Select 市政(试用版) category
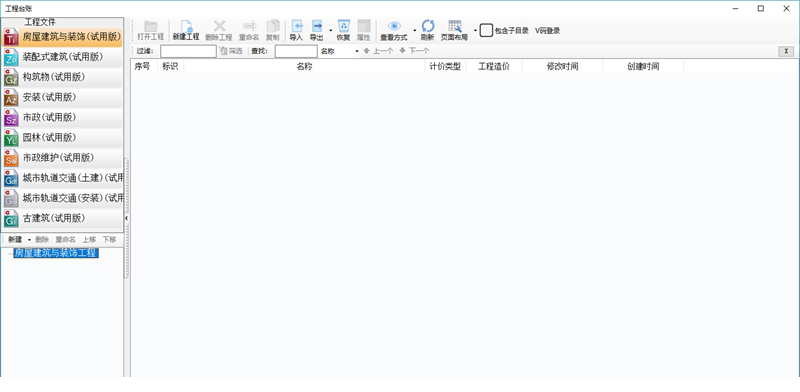Screen dimensions: 800x392 coord(62,118)
